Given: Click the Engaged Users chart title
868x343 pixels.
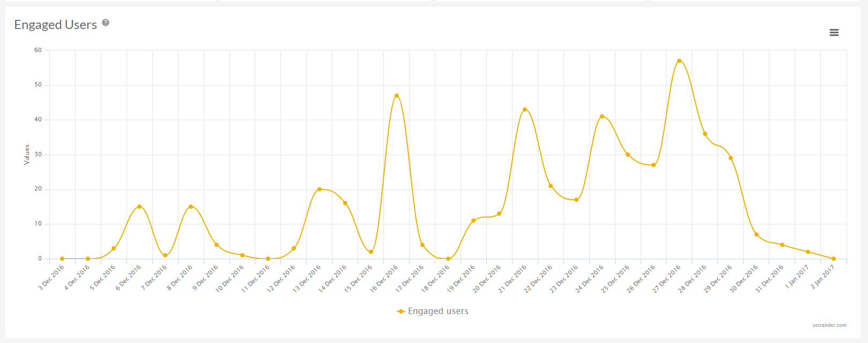Looking at the screenshot, I should (55, 25).
